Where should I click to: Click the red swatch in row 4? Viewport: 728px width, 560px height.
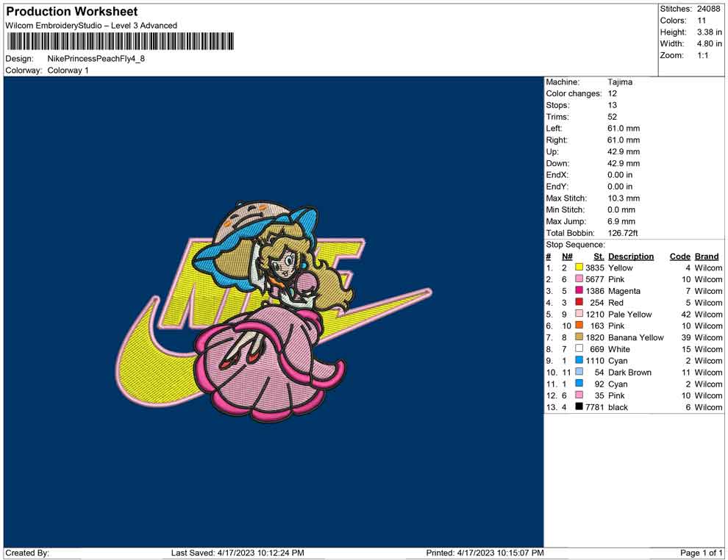[579, 302]
